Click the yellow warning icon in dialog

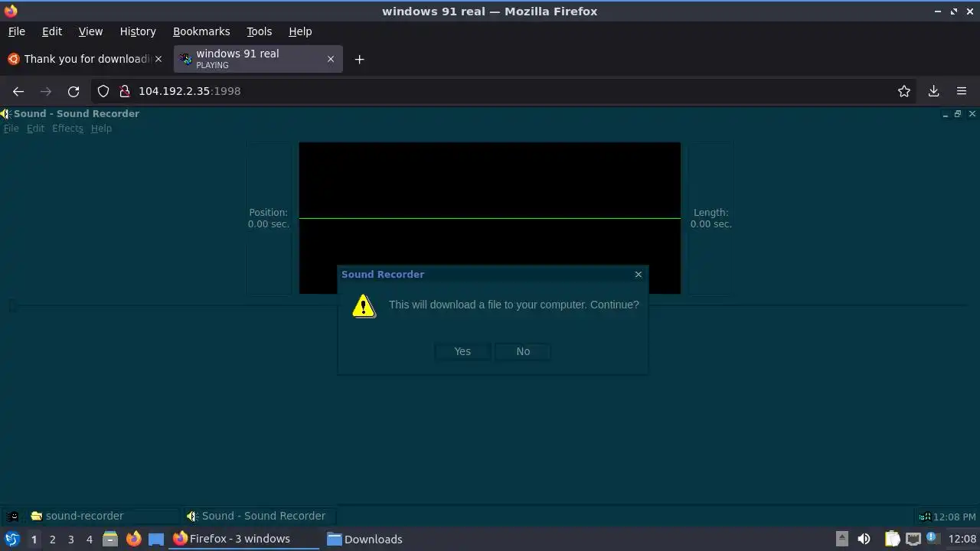[364, 305]
